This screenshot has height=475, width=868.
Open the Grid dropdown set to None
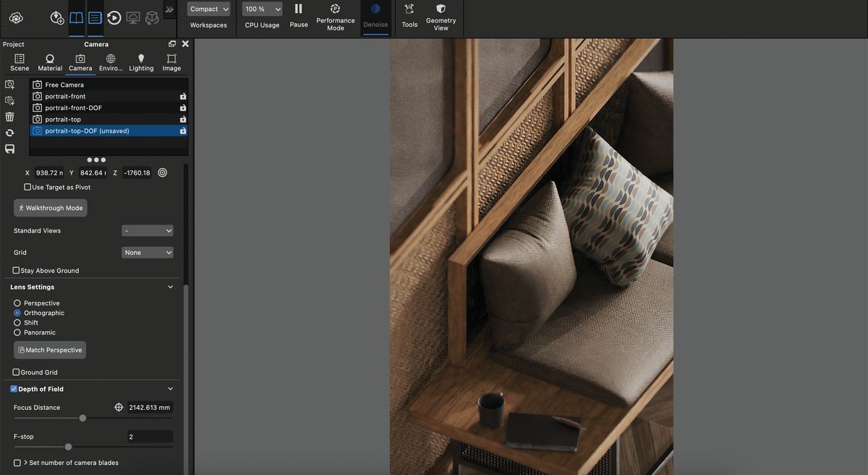[148, 252]
